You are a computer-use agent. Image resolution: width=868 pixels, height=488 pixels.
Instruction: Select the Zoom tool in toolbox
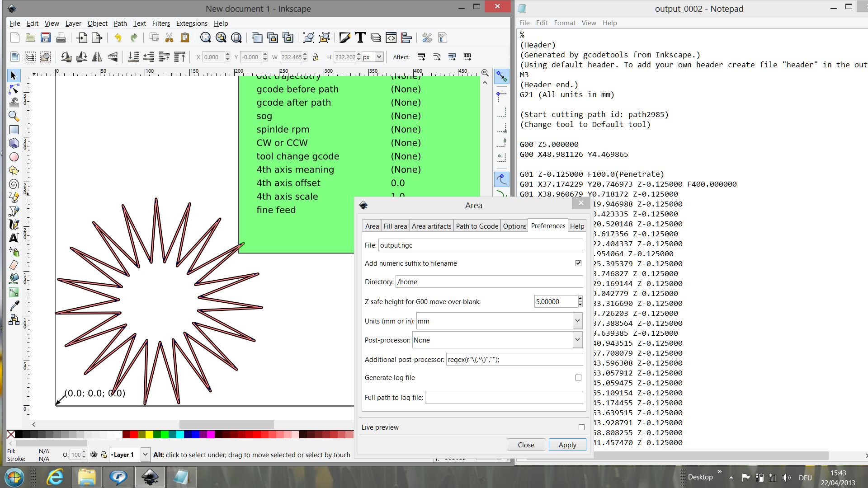[14, 116]
